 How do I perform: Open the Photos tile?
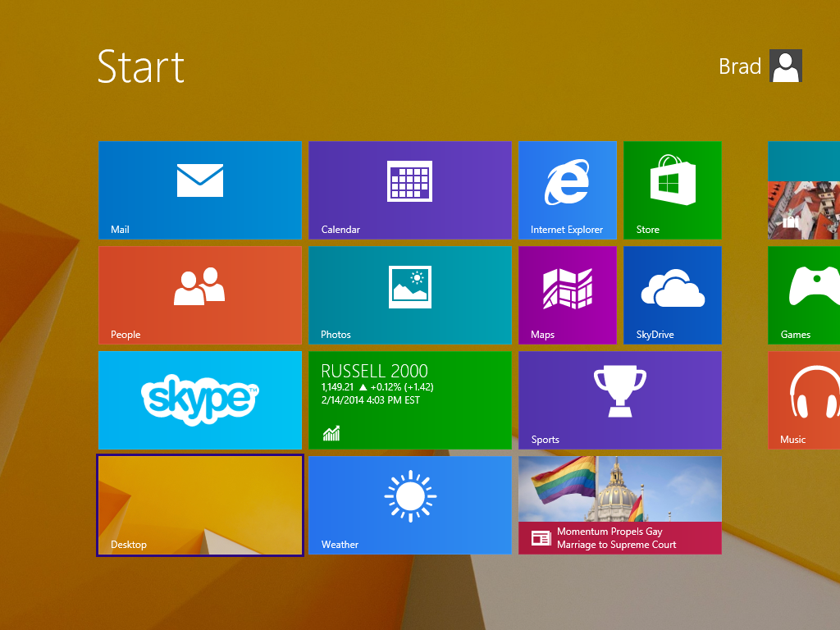click(410, 295)
